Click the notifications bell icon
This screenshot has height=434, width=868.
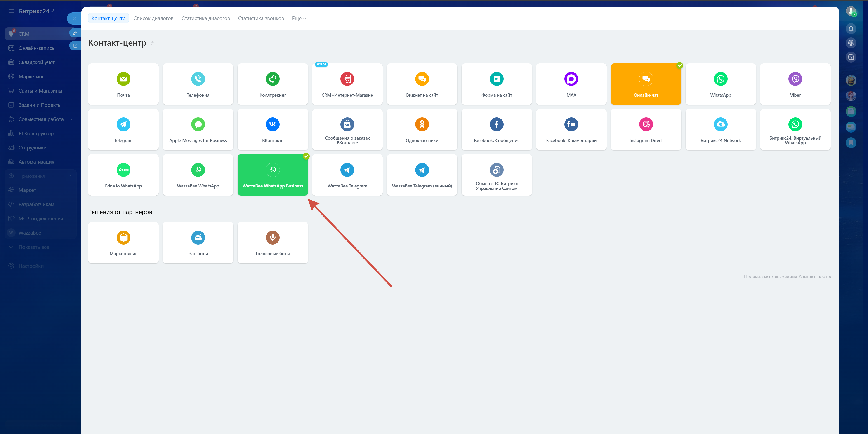coord(851,29)
